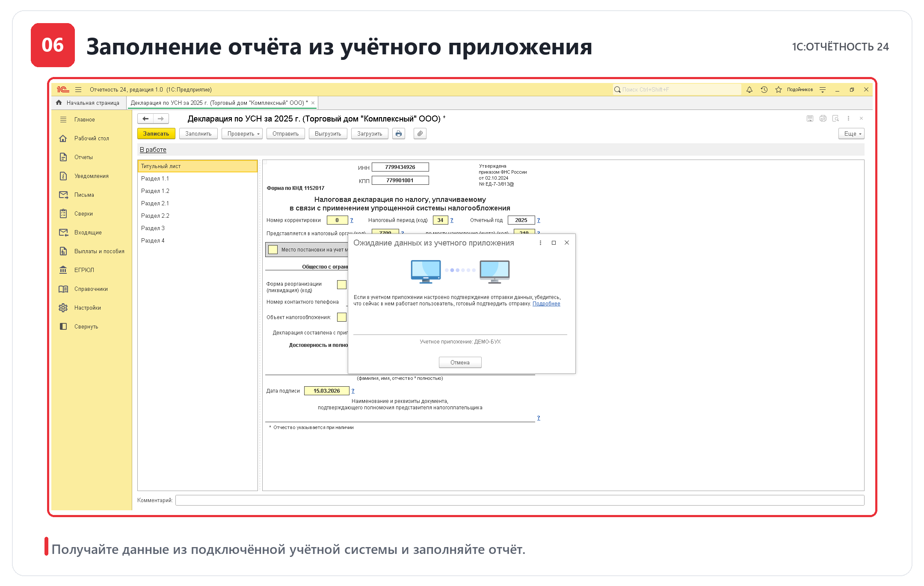Click the paperclip attachments icon
The width and height of the screenshot is (924, 586).
[420, 133]
